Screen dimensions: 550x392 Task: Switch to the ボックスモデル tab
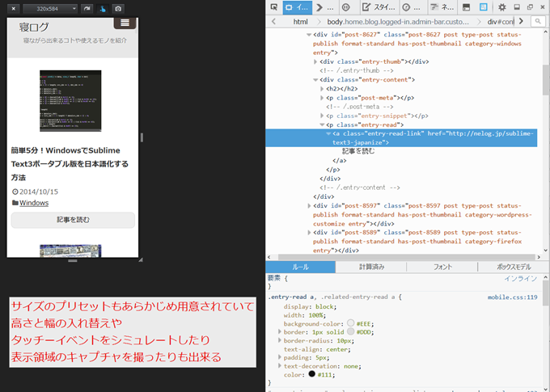[514, 267]
